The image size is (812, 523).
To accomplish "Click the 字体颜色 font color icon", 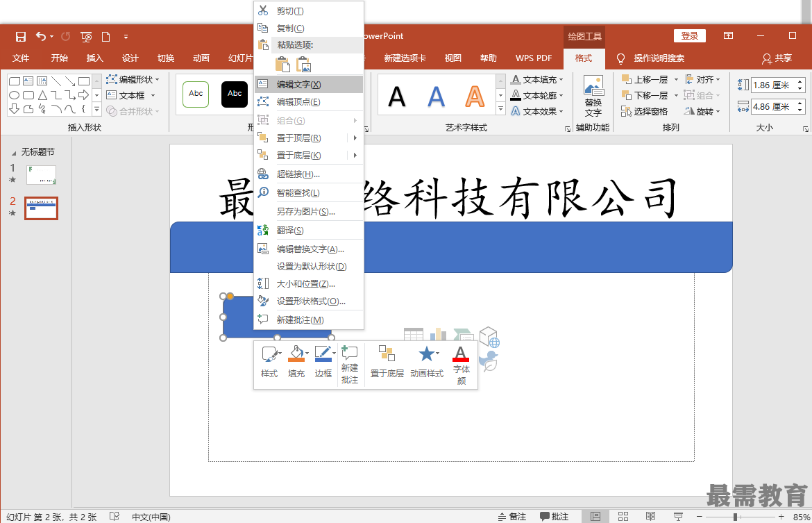I will tap(460, 354).
